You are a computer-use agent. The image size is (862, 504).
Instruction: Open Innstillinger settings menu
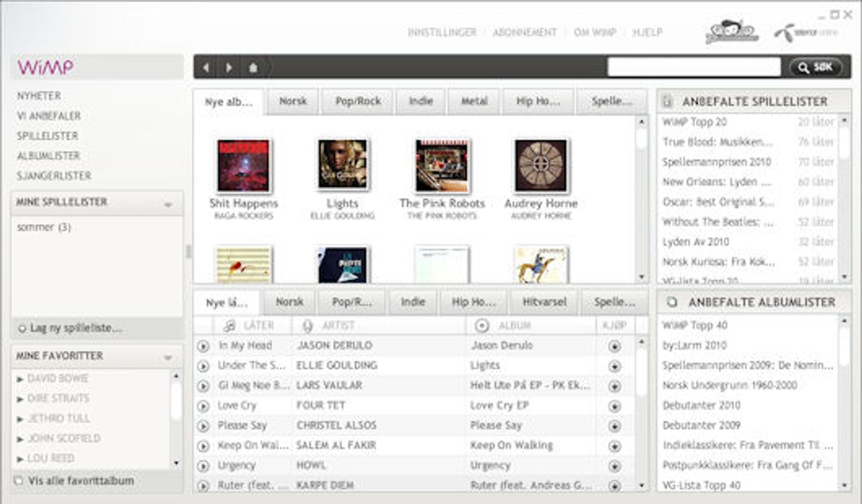point(442,33)
